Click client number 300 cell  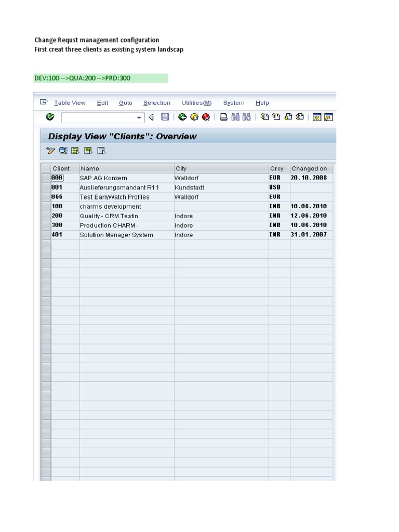click(65, 225)
